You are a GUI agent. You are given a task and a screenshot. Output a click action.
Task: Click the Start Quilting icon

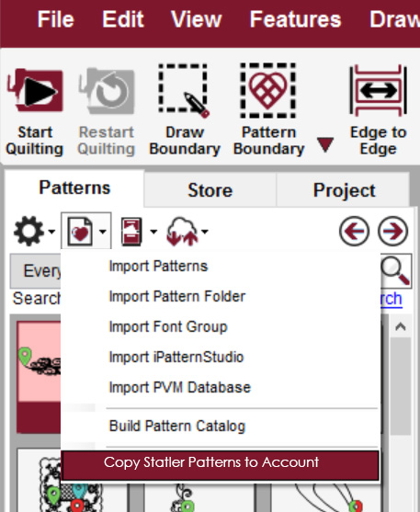coord(35,91)
